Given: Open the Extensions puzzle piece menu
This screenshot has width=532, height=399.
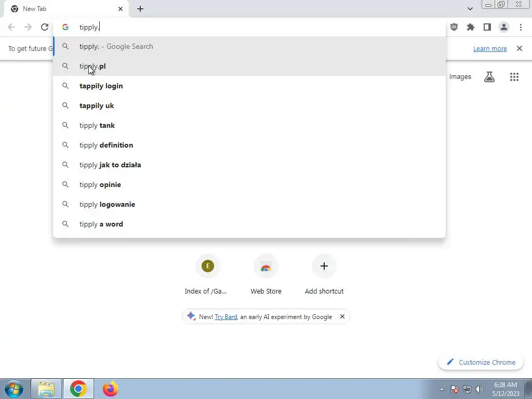Looking at the screenshot, I should pyautogui.click(x=471, y=27).
